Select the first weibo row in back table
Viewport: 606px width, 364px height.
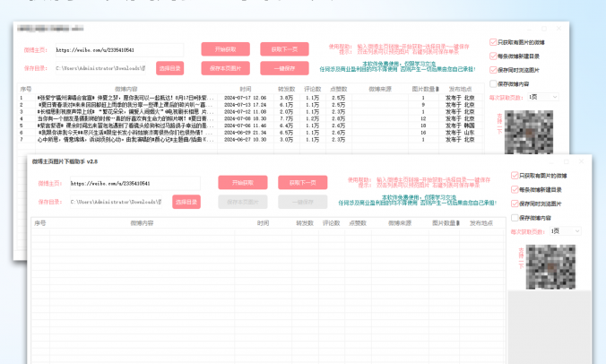click(x=134, y=98)
